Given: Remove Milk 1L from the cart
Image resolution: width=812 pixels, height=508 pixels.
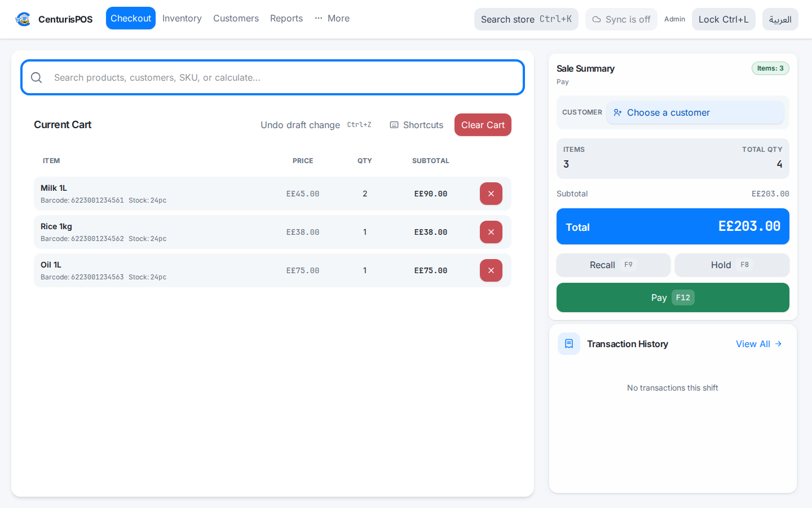Looking at the screenshot, I should tap(491, 194).
